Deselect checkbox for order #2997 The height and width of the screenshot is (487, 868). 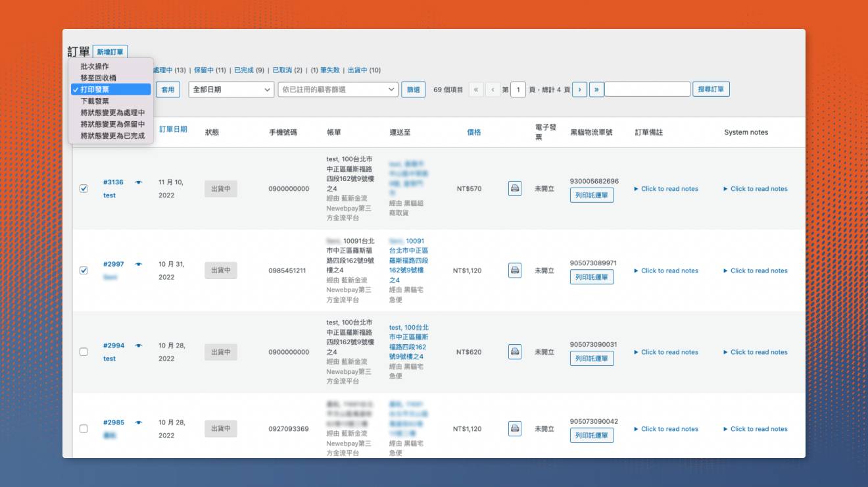pyautogui.click(x=84, y=270)
